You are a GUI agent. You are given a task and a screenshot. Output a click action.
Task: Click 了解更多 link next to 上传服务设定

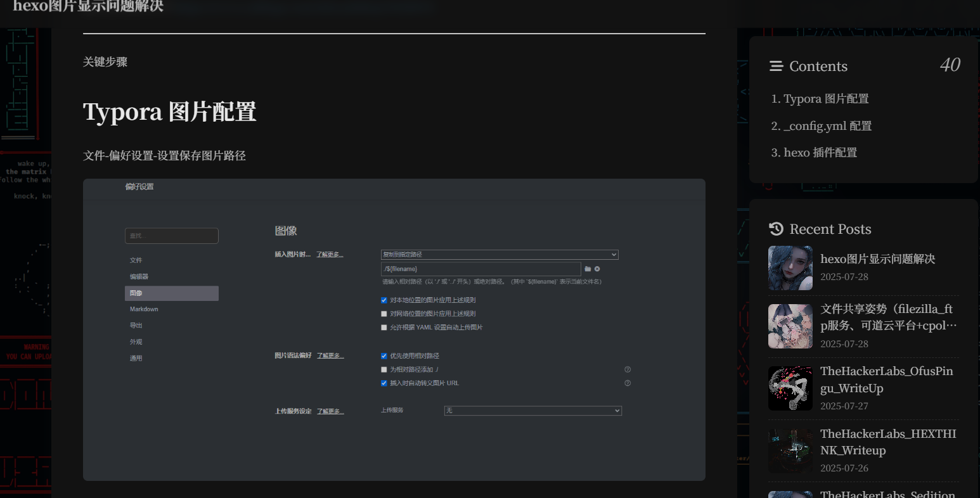(330, 411)
